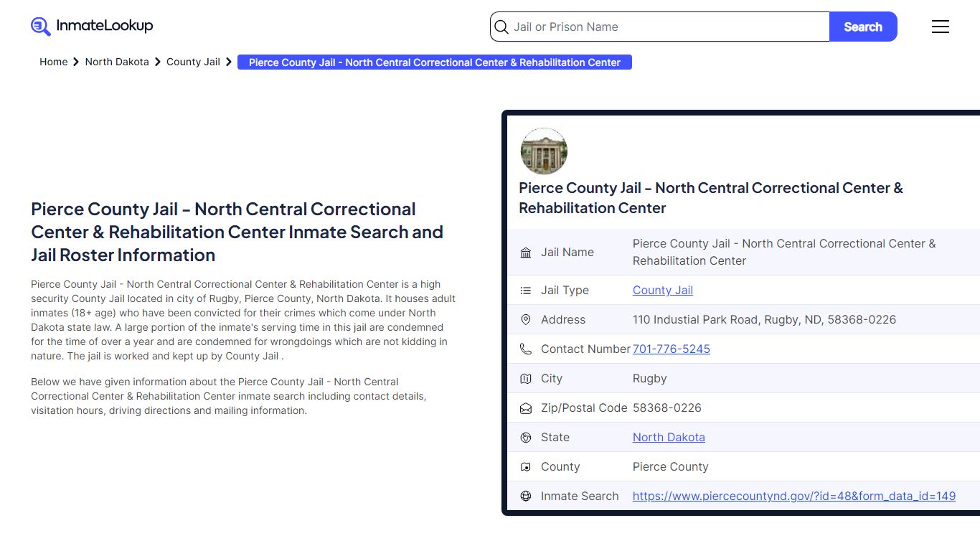The image size is (980, 551).
Task: Click the Zip/Postal Code envelope icon
Action: coord(526,408)
